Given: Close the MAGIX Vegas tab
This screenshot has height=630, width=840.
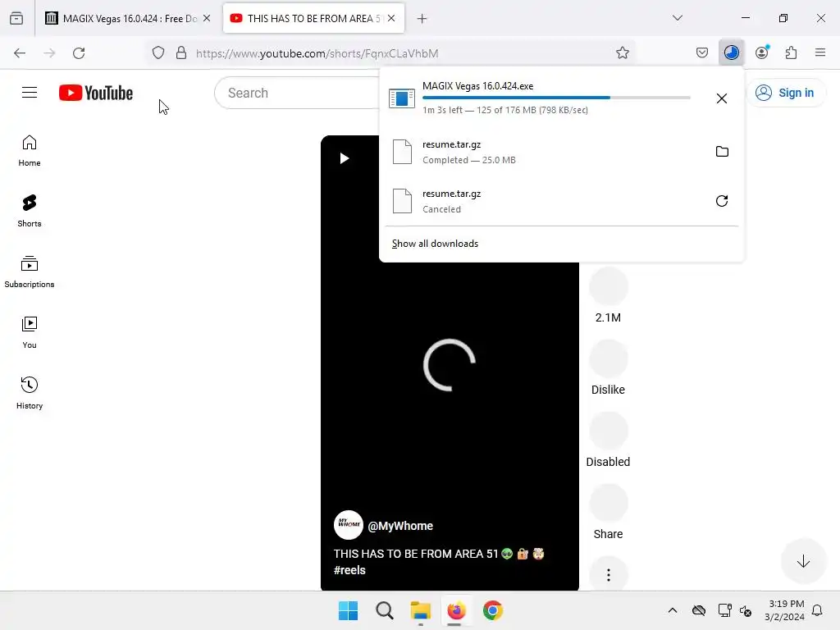Looking at the screenshot, I should [207, 18].
